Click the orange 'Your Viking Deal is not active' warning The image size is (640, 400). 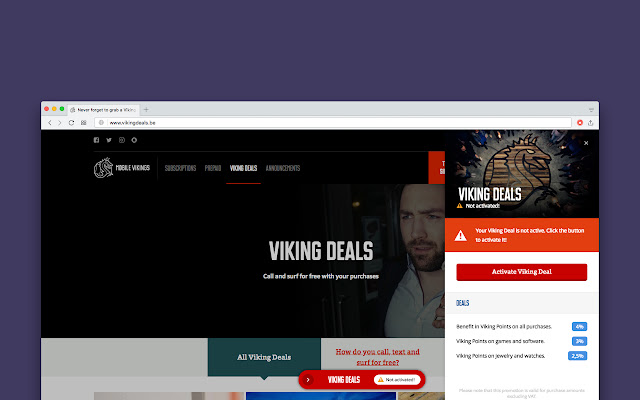522,235
